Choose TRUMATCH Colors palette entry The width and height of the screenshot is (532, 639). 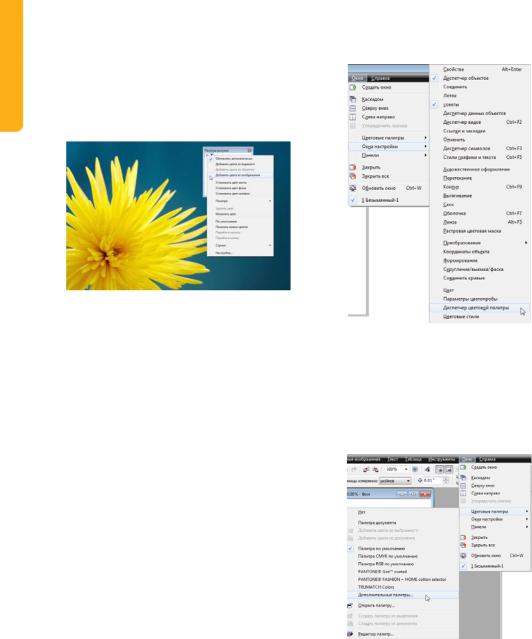click(x=403, y=587)
